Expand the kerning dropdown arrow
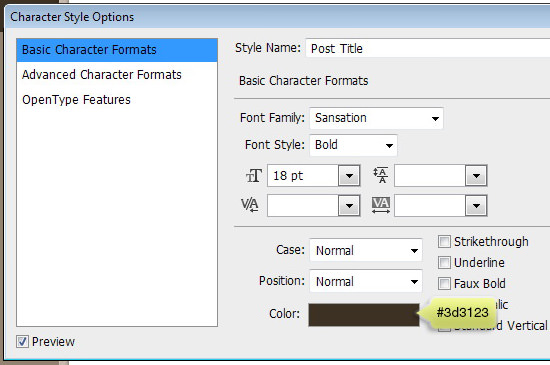This screenshot has width=550, height=365. tap(349, 205)
